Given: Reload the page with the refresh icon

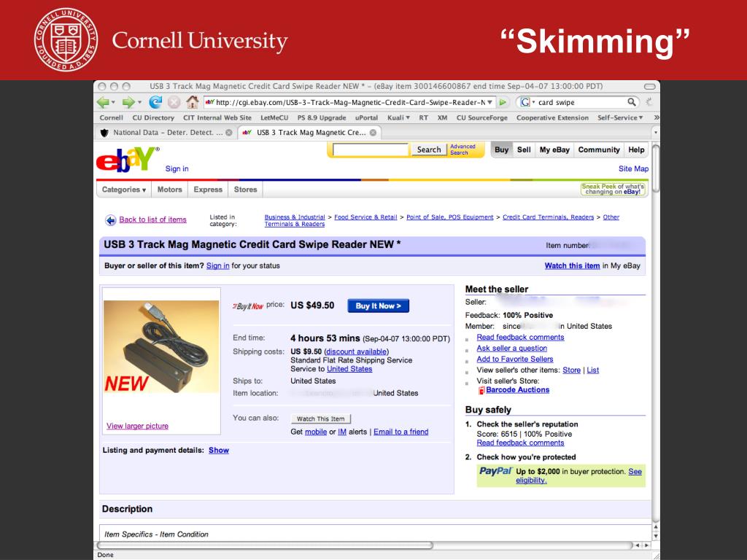Looking at the screenshot, I should 155,102.
